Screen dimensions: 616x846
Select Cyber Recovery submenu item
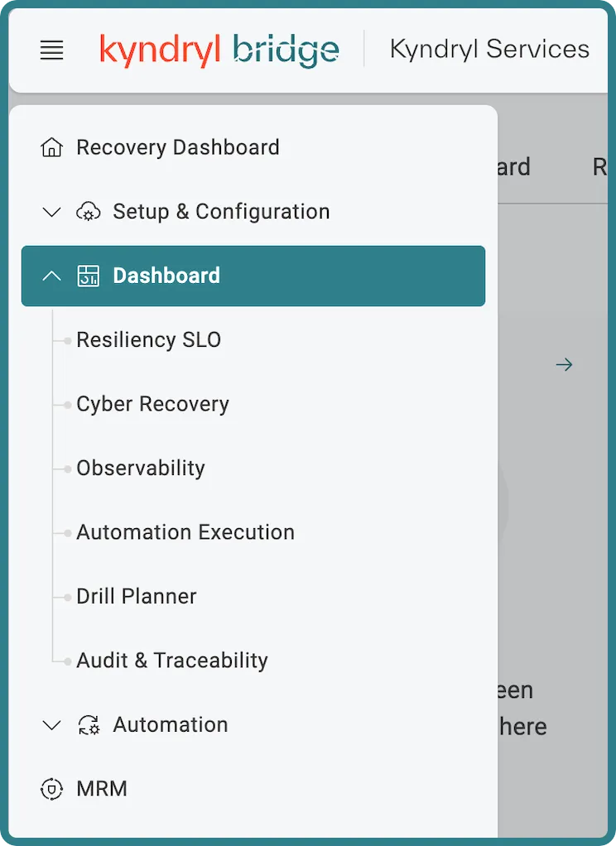pyautogui.click(x=153, y=404)
